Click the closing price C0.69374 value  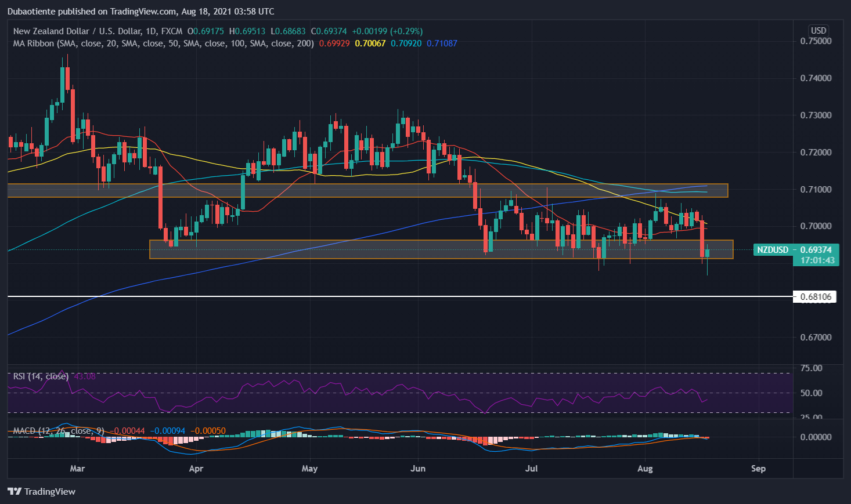329,31
